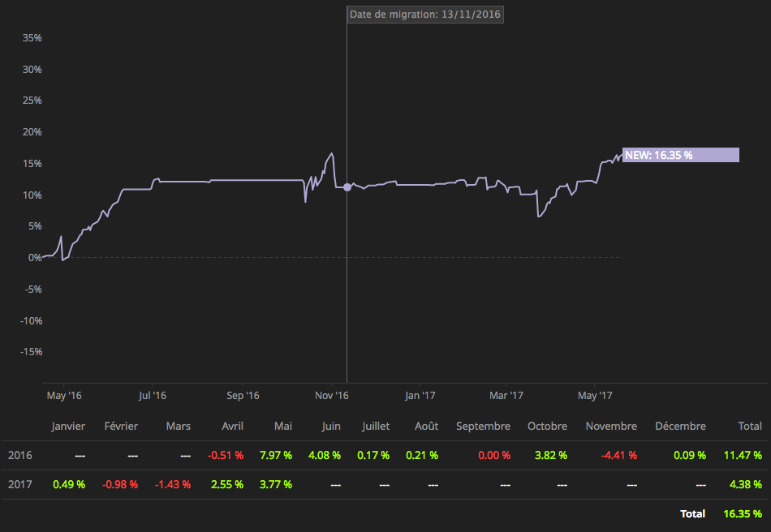This screenshot has height=532, width=771.
Task: Select the Total column header
Action: click(x=750, y=426)
